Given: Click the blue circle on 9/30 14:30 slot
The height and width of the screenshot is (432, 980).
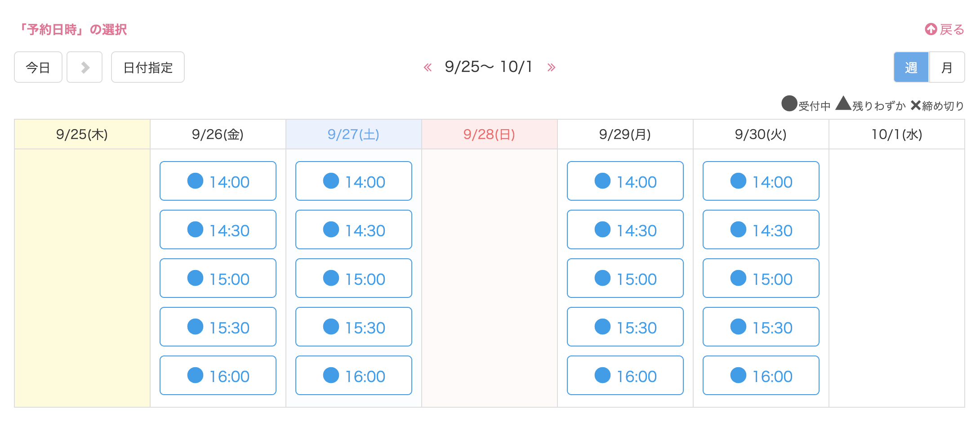Looking at the screenshot, I should click(738, 229).
